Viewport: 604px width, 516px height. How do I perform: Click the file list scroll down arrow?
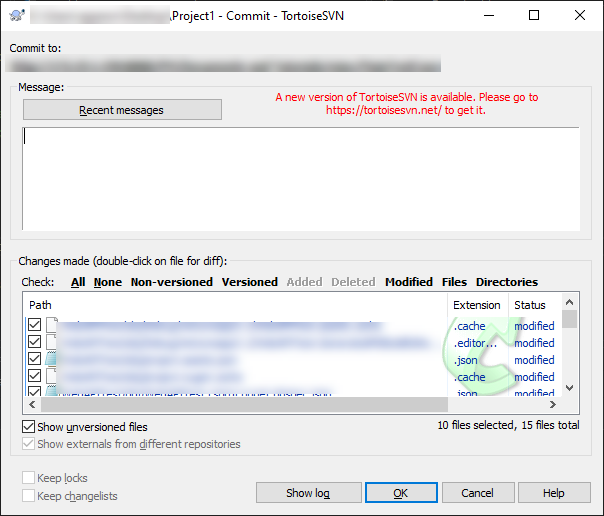coord(569,388)
